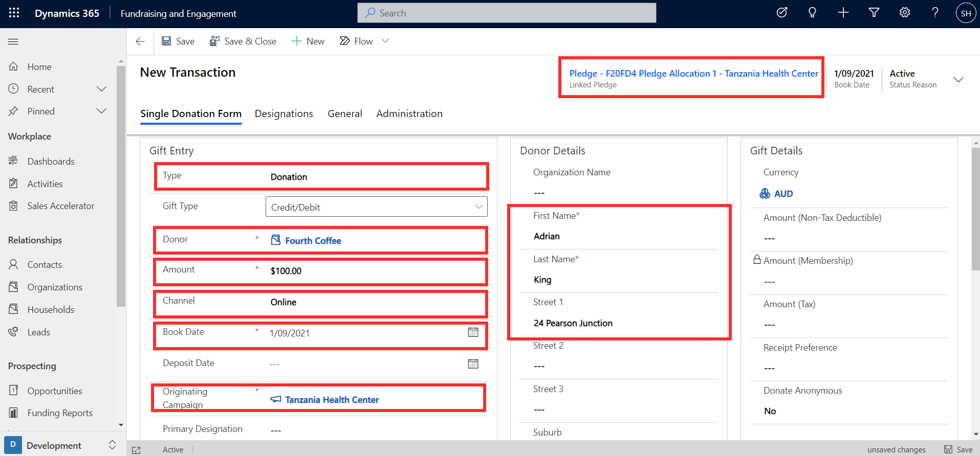This screenshot has height=456, width=980.
Task: Open form in new window icon
Action: (x=136, y=450)
